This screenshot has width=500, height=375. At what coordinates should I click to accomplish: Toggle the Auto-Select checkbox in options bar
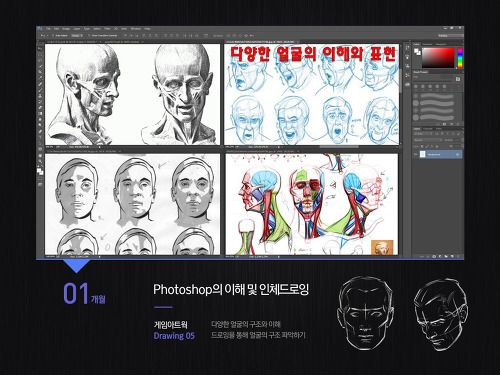(x=53, y=35)
